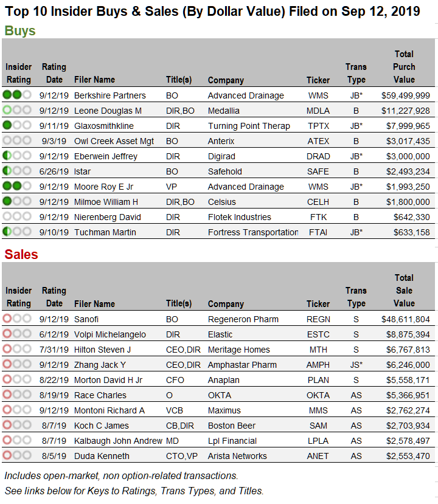Click the rating icon next to Moore Roy E Jr
This screenshot has height=504, width=438.
point(17,186)
